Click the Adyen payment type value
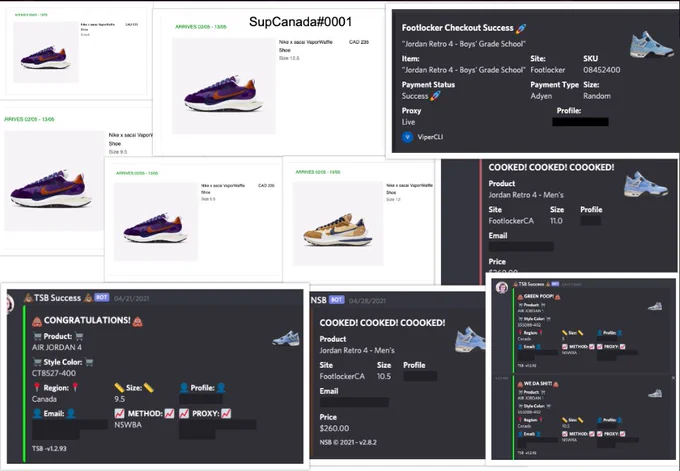The image size is (680, 471). click(541, 96)
